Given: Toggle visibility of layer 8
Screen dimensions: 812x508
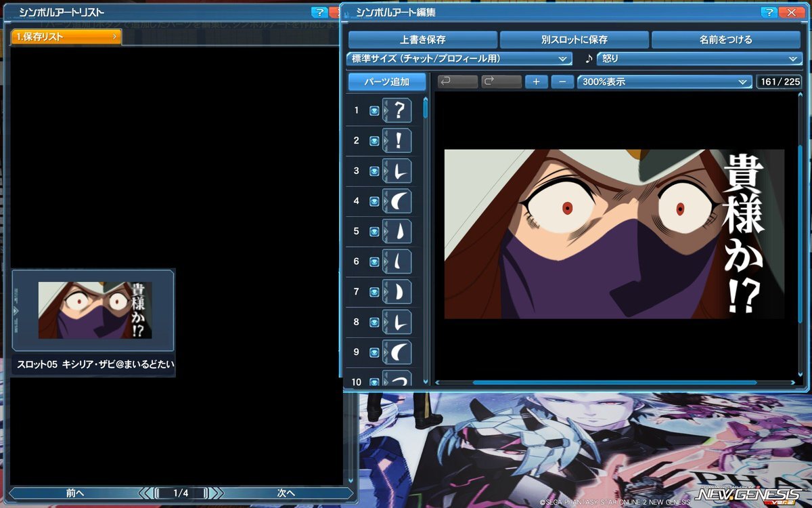Looking at the screenshot, I should pos(374,322).
